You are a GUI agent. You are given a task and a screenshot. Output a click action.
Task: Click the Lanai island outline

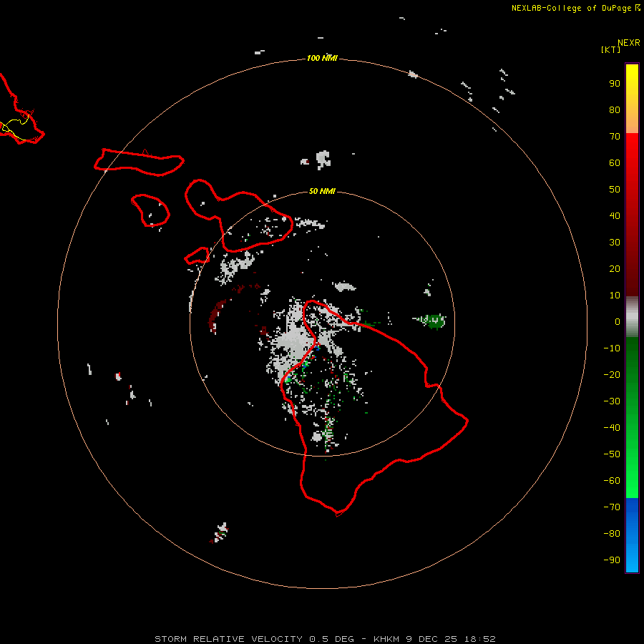(x=150, y=210)
